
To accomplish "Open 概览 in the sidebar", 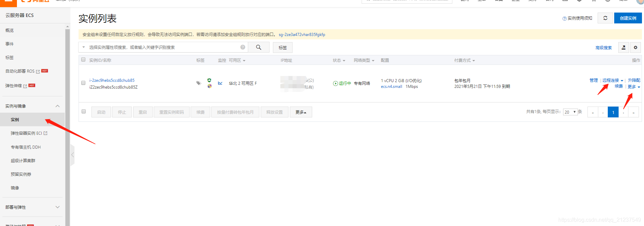I will [x=9, y=31].
